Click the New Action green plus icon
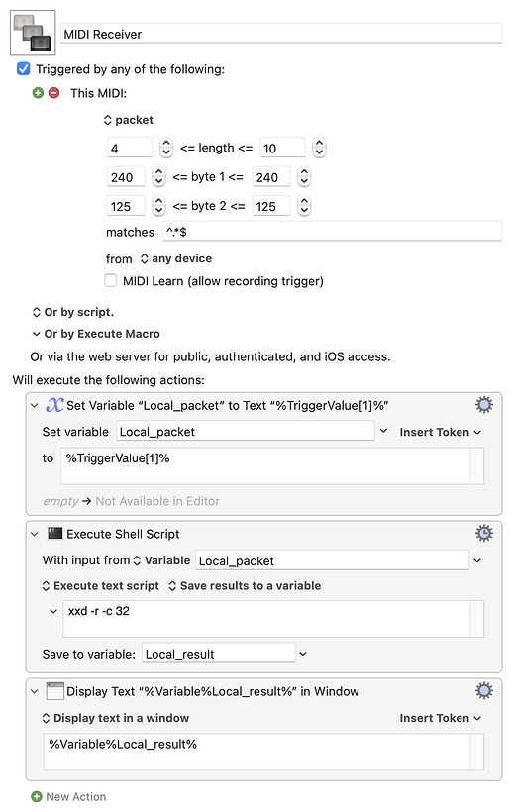The width and height of the screenshot is (512, 812). (x=37, y=796)
